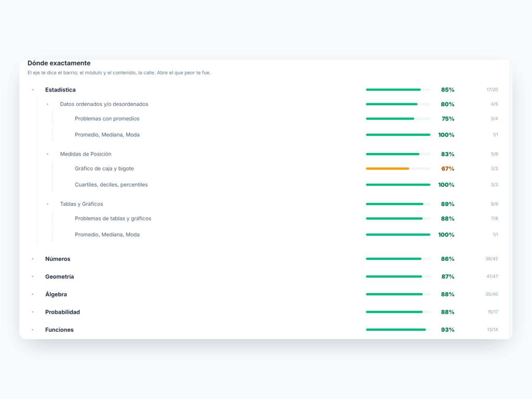Open Problemas con promedios row
532x399 pixels.
click(x=107, y=118)
